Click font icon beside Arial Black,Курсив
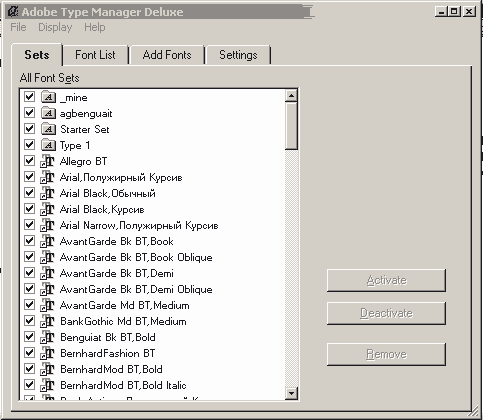The height and width of the screenshot is (420, 483). (47, 209)
